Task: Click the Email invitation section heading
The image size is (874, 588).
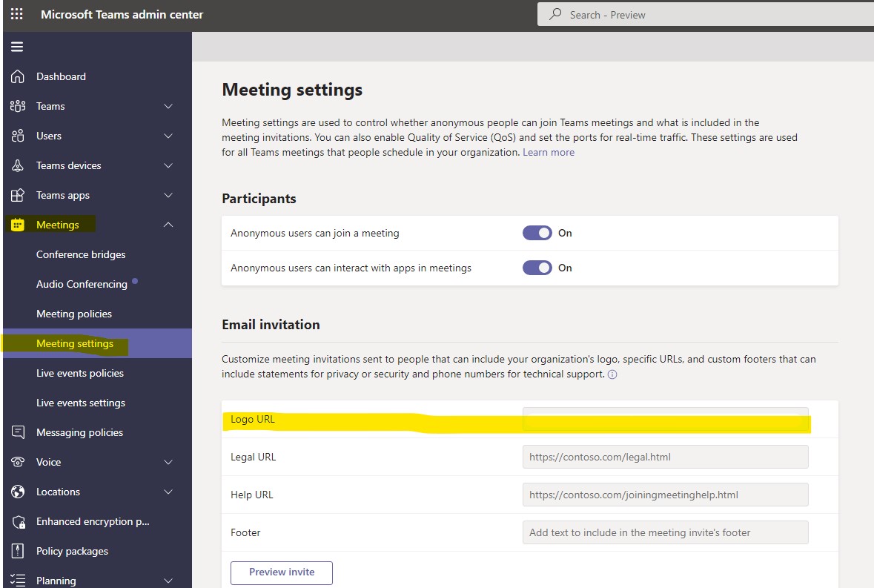Action: 271,324
